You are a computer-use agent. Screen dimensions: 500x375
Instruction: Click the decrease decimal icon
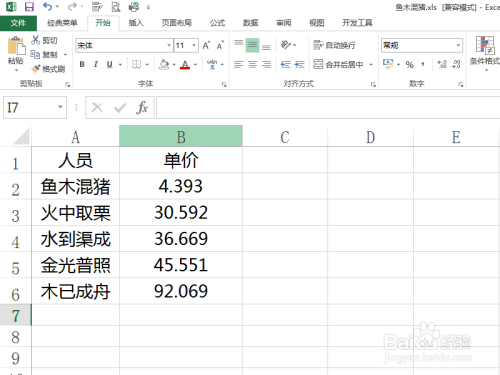click(x=456, y=64)
